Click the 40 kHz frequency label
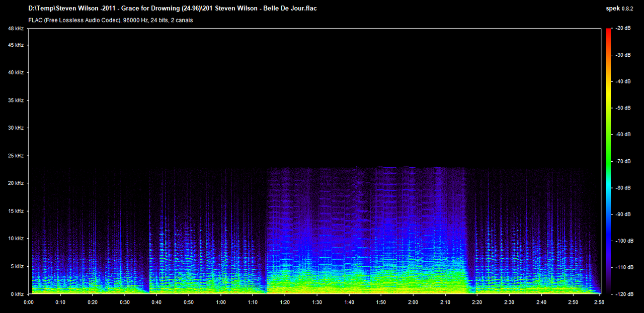The width and height of the screenshot is (644, 313). [16, 73]
